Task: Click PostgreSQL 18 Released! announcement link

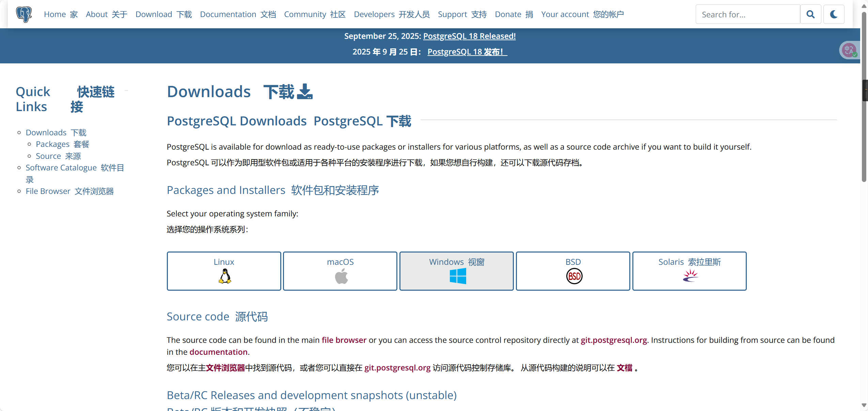Action: point(469,36)
